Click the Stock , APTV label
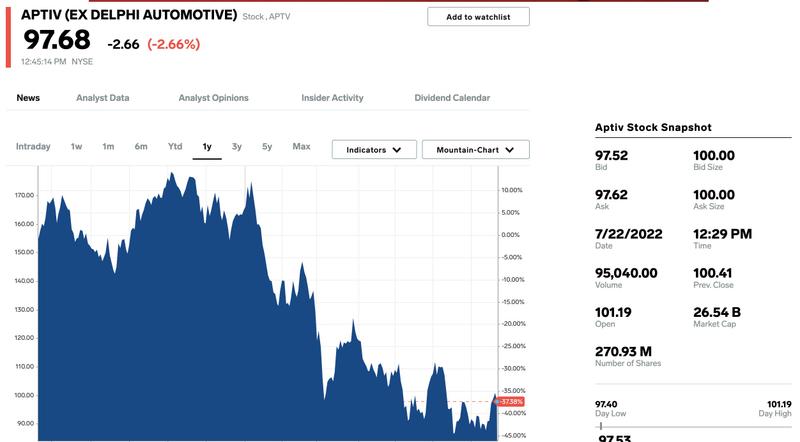This screenshot has width=800, height=442. coord(266,17)
